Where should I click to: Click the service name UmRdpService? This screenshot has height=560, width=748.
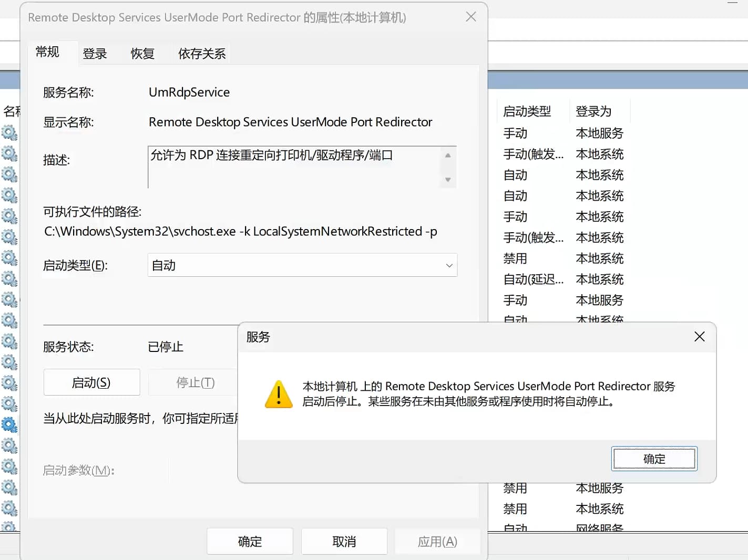pyautogui.click(x=189, y=92)
